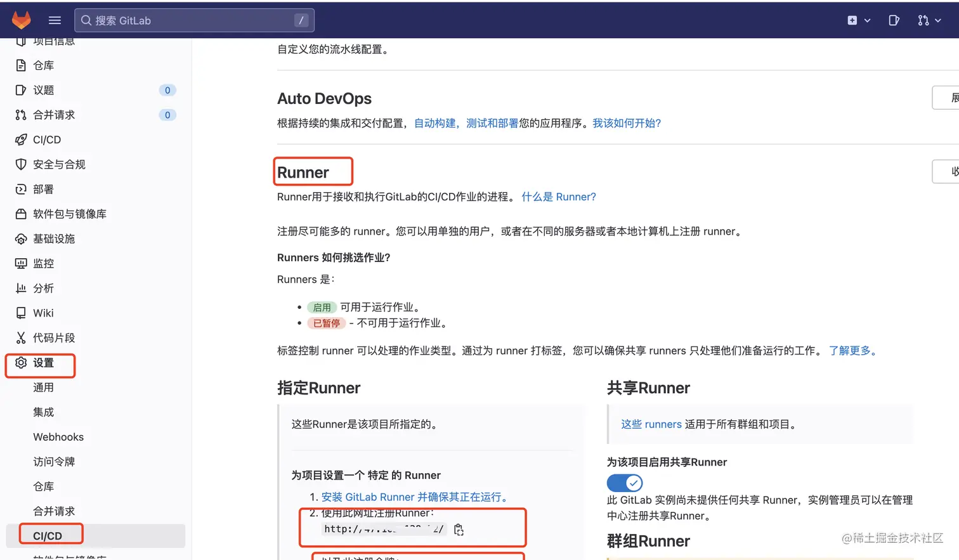Click the 合并请求 count badge 0
Image resolution: width=959 pixels, height=560 pixels.
(167, 115)
